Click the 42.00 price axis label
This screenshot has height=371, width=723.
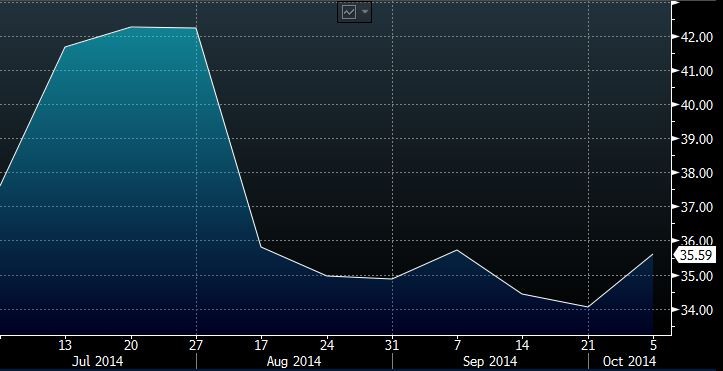[x=696, y=37]
